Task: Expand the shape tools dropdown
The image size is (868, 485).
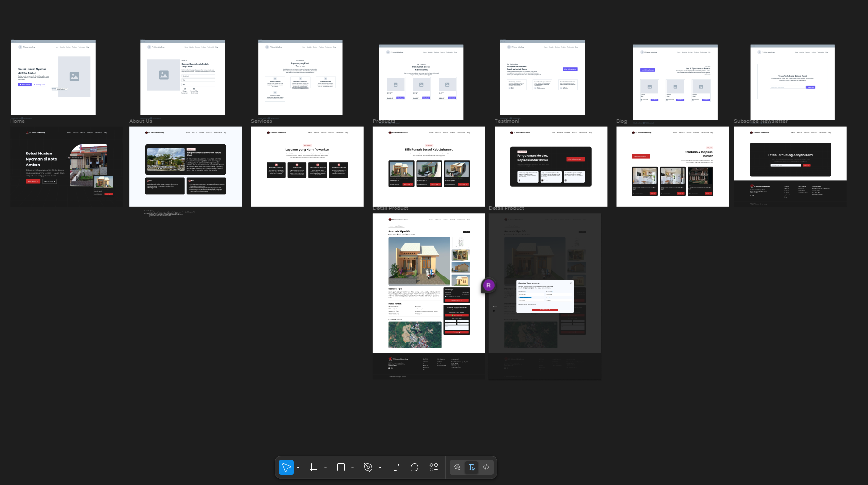Action: tap(352, 468)
